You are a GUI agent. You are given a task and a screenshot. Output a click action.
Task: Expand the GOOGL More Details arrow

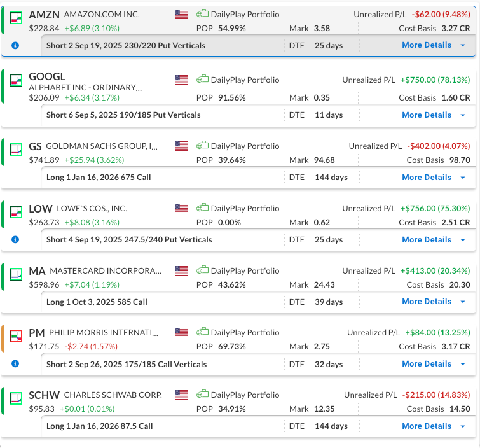[463, 115]
